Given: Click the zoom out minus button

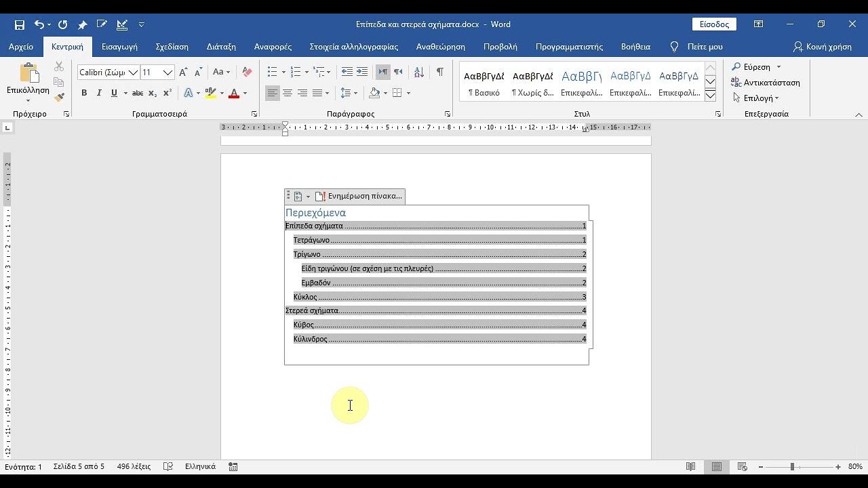Looking at the screenshot, I should point(761,467).
